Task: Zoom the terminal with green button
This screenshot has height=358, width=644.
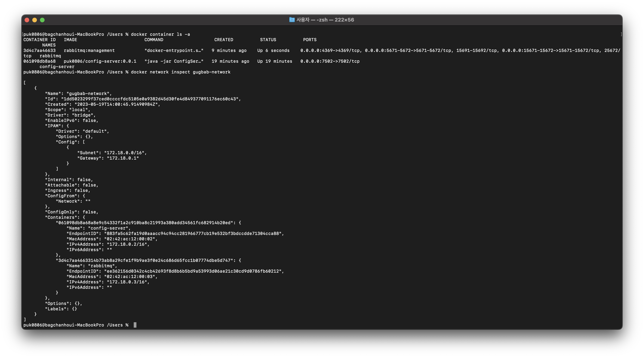Action: [x=42, y=20]
